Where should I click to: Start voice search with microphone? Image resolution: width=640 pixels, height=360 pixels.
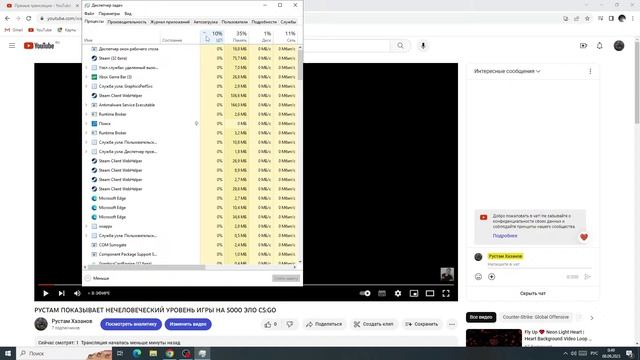(423, 46)
